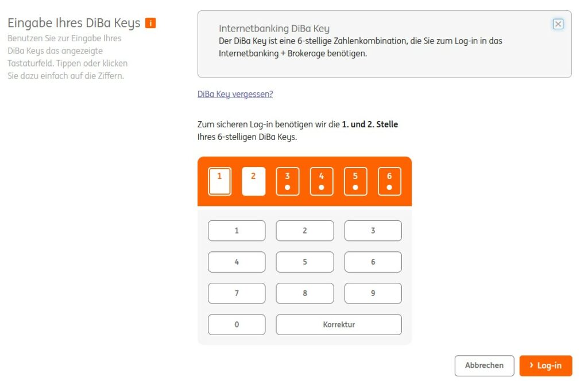Tap keypad digit 2
This screenshot has width=588, height=381.
tap(305, 231)
